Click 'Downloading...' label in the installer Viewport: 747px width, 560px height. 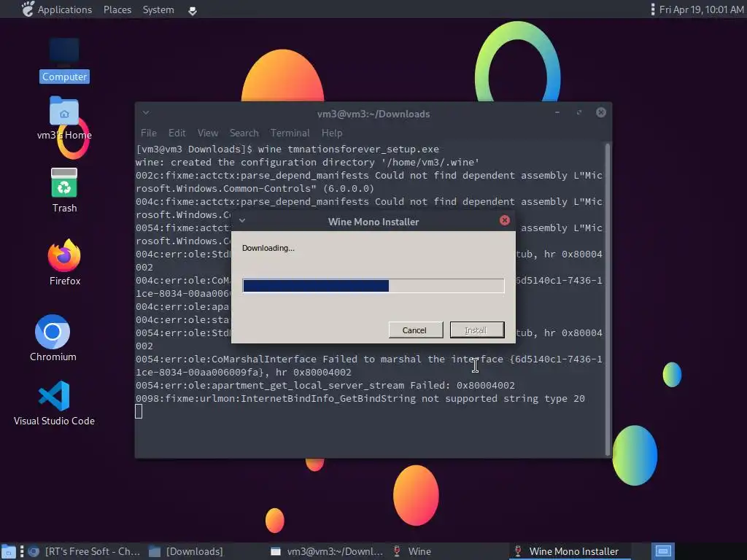pos(268,248)
